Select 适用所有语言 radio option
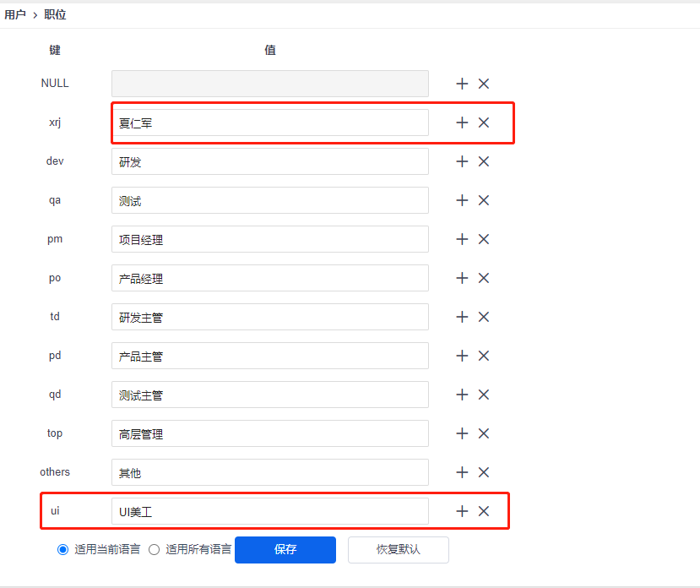Viewport: 700px width, 588px height. pos(154,550)
